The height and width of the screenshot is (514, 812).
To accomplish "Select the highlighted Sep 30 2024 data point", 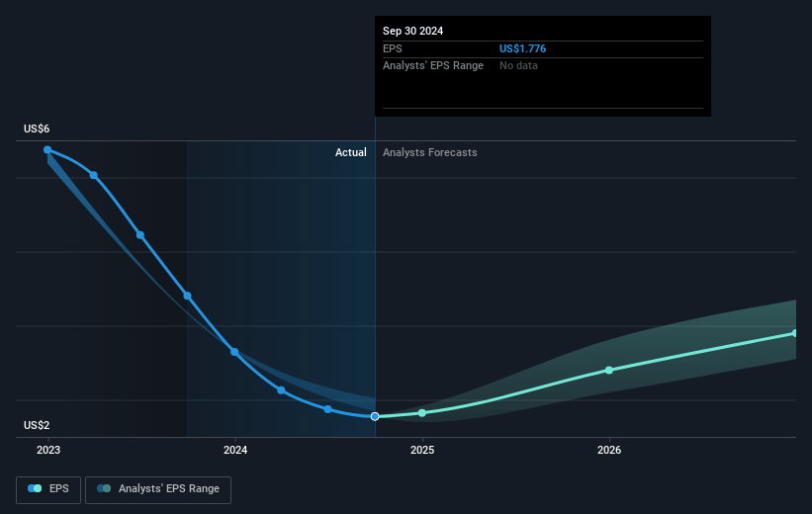I will click(x=375, y=416).
